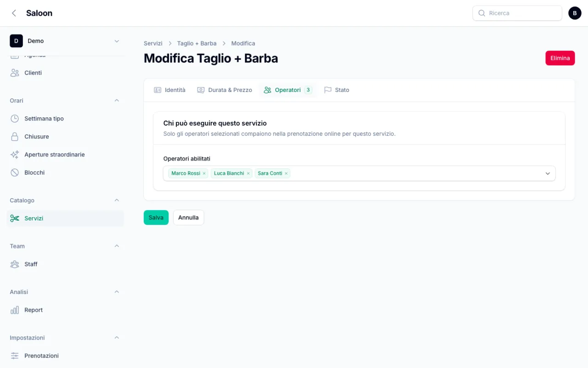The height and width of the screenshot is (368, 588).
Task: Switch to the Identità tab
Action: click(170, 90)
